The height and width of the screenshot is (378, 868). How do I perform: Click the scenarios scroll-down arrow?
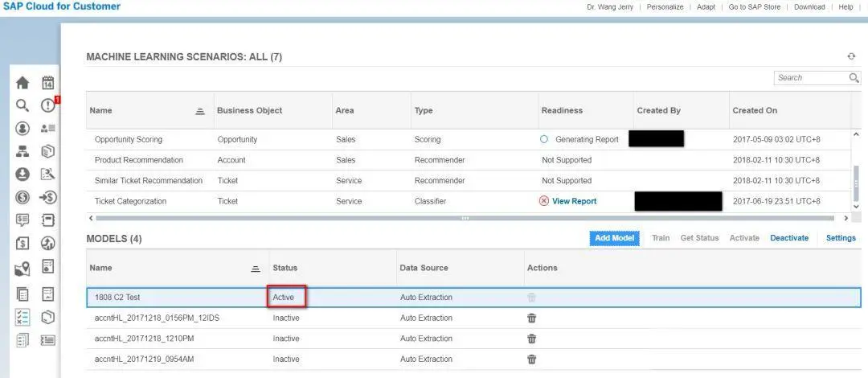857,206
